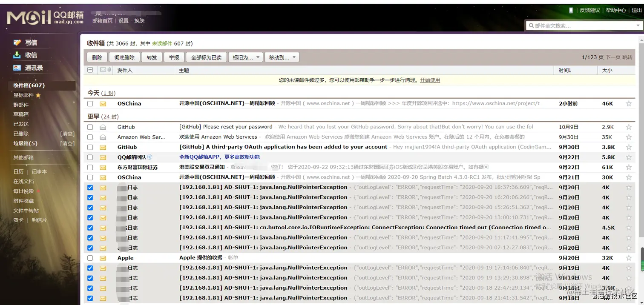Screen dimensions: 644x305
Task: Open the 草稿箱 folder
Action: tap(21, 114)
